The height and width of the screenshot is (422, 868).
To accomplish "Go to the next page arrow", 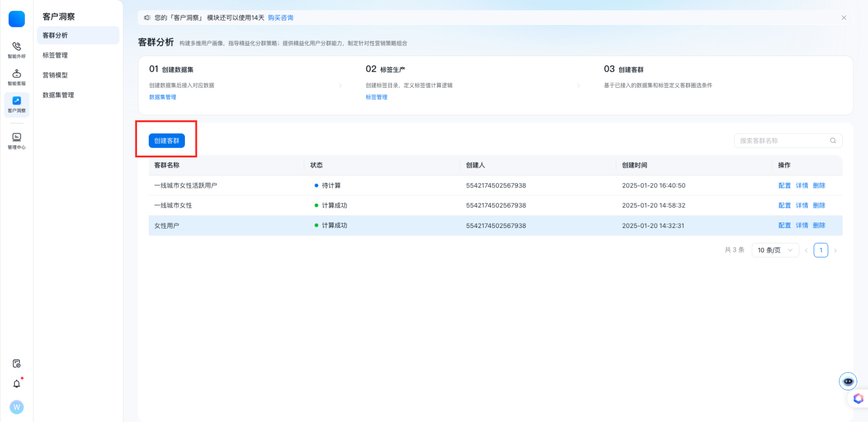I will 836,251.
